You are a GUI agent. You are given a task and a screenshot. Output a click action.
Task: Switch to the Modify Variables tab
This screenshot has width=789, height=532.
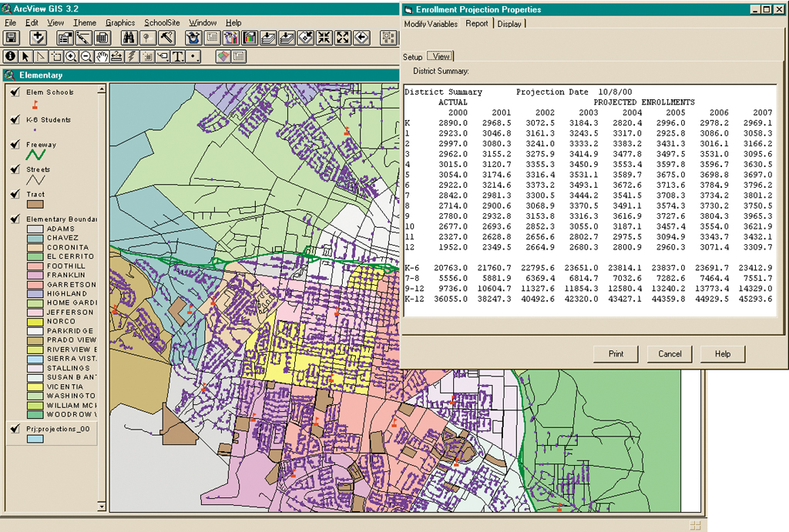pyautogui.click(x=431, y=24)
